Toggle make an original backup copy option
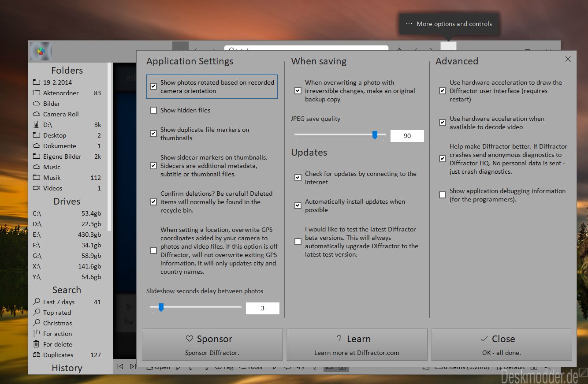 298,91
